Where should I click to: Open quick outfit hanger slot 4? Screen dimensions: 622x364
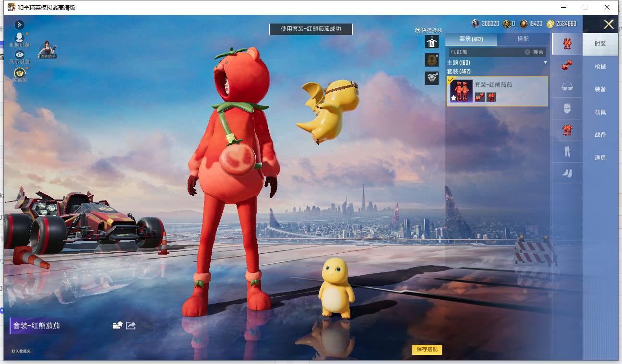[x=431, y=42]
